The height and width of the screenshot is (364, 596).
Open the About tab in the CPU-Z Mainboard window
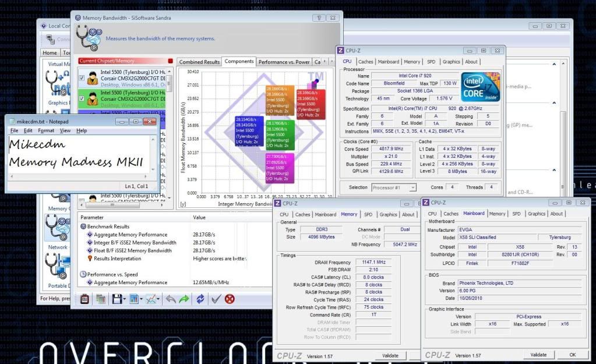(x=556, y=214)
